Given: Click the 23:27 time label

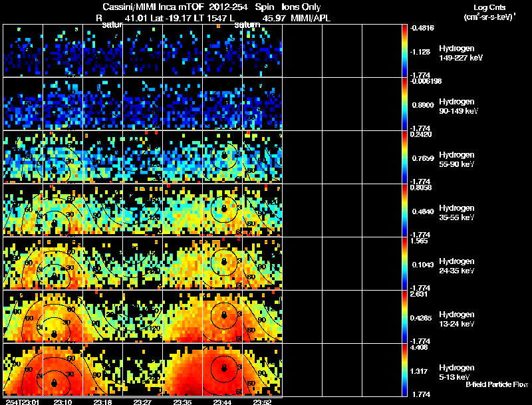Looking at the screenshot, I should [142, 402].
